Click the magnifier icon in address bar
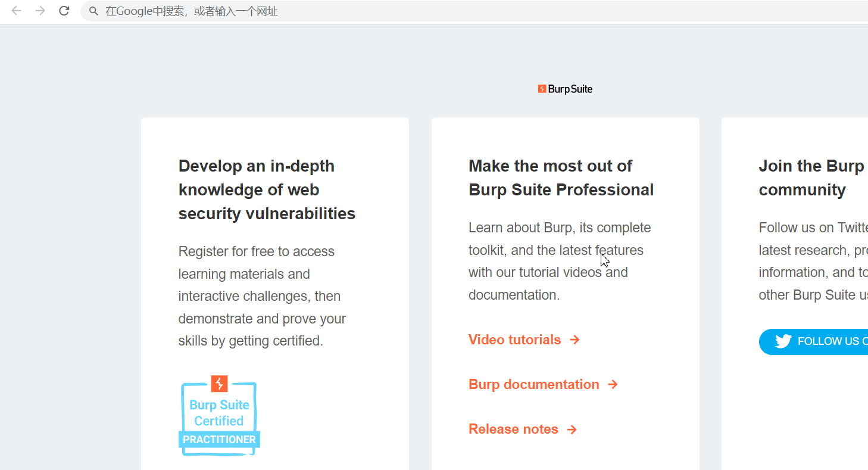 pos(93,11)
